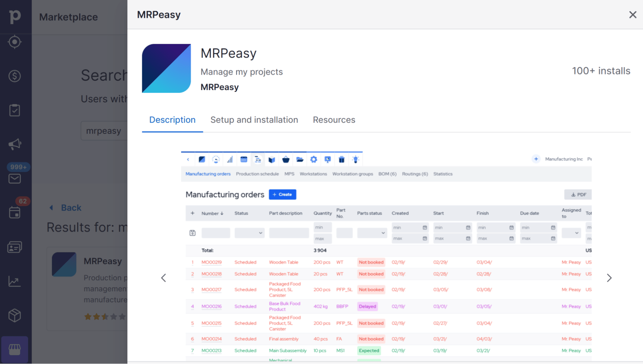643x364 pixels.
Task: Open mail inbox with 999+ badge
Action: tap(15, 178)
